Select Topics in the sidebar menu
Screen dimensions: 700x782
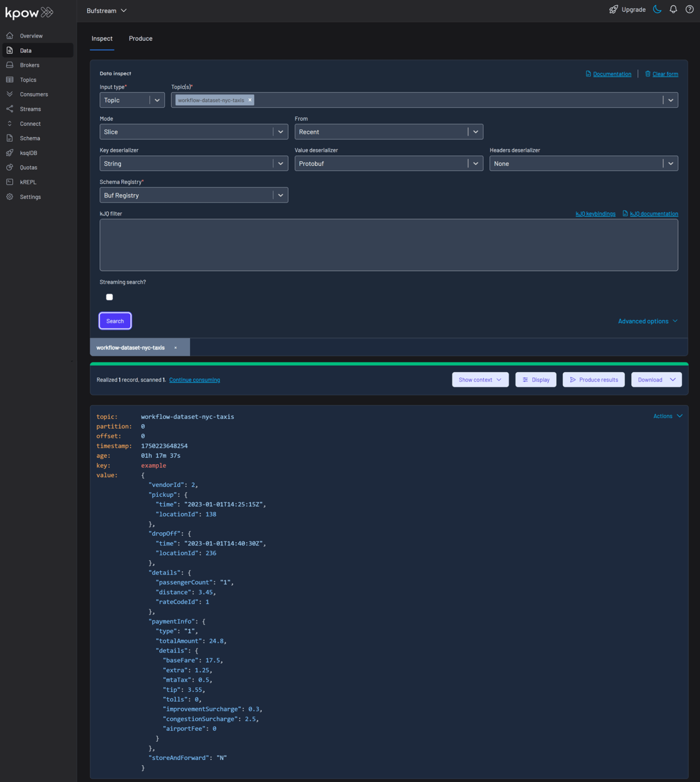pyautogui.click(x=28, y=80)
